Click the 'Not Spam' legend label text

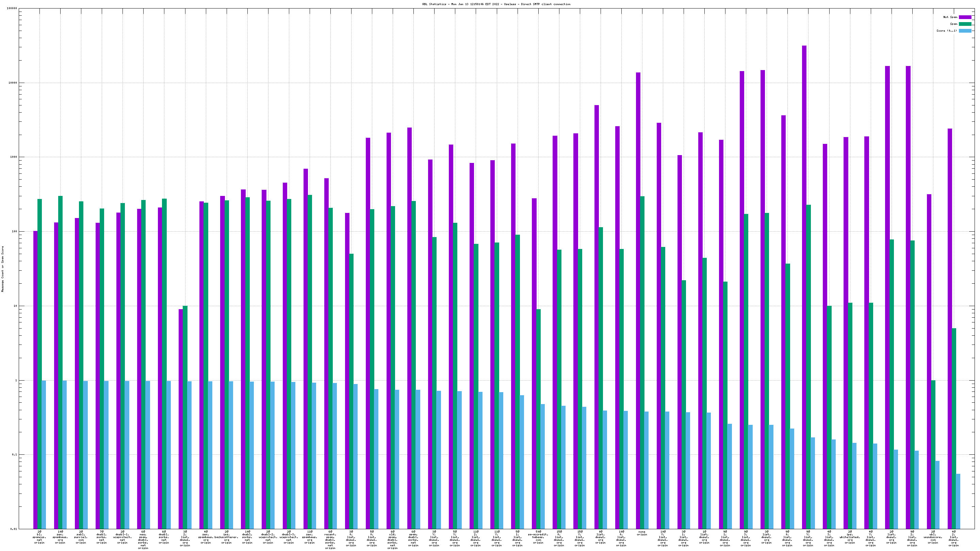950,17
